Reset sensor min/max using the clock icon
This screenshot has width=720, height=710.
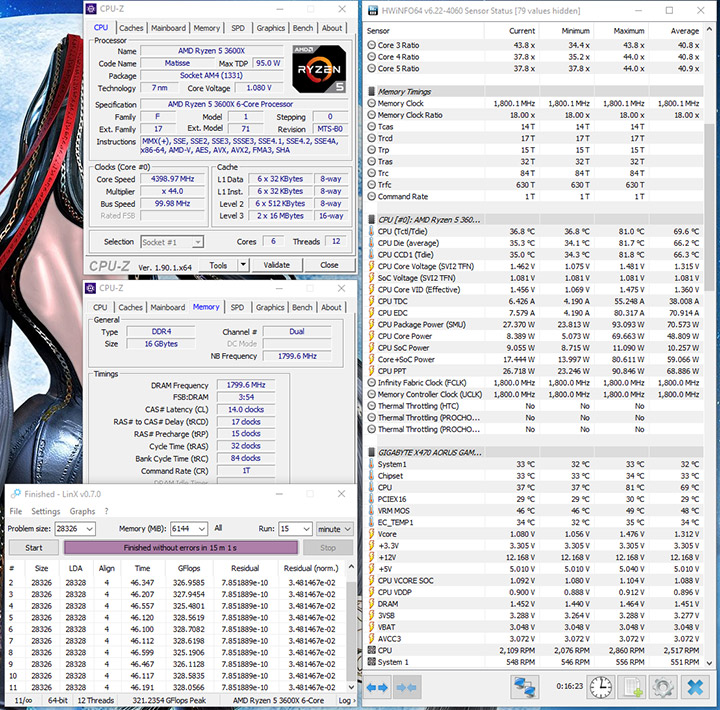(x=600, y=688)
